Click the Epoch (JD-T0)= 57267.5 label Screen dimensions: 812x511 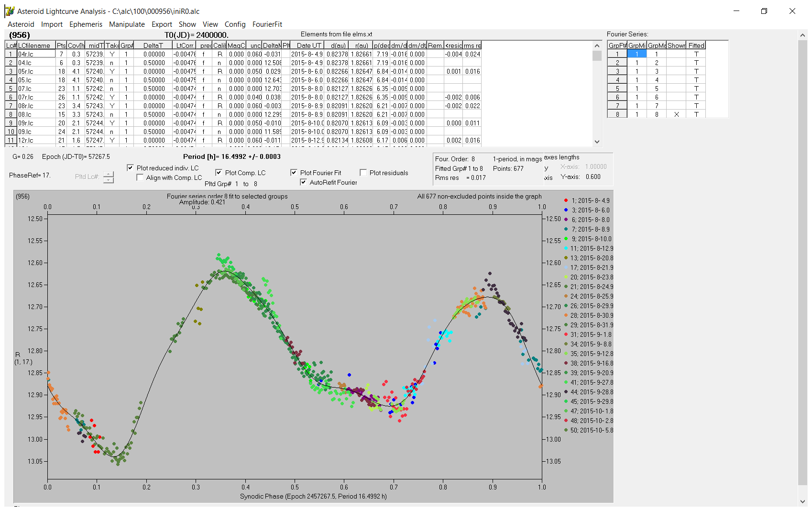coord(76,156)
